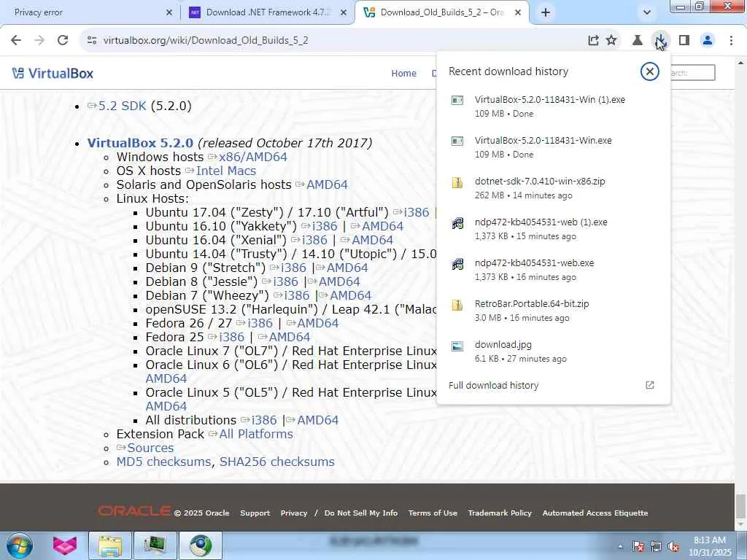The height and width of the screenshot is (560, 747).
Task: Open Chrome three-dot menu
Action: pyautogui.click(x=731, y=41)
